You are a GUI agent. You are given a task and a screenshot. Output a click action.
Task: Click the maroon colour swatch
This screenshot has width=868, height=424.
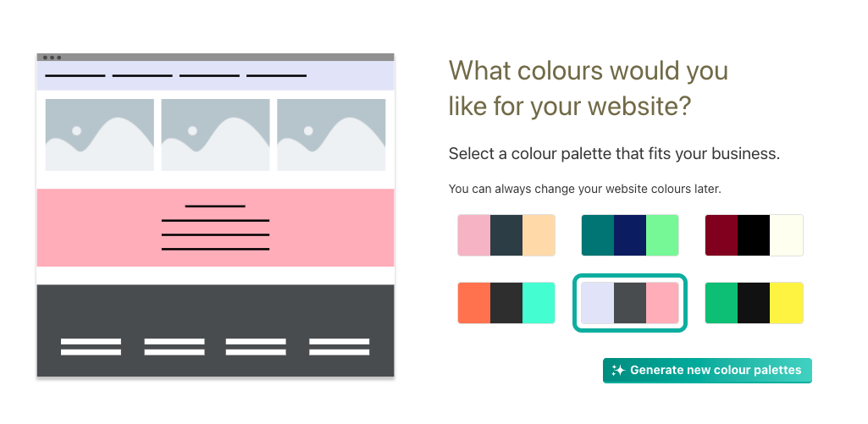721,235
